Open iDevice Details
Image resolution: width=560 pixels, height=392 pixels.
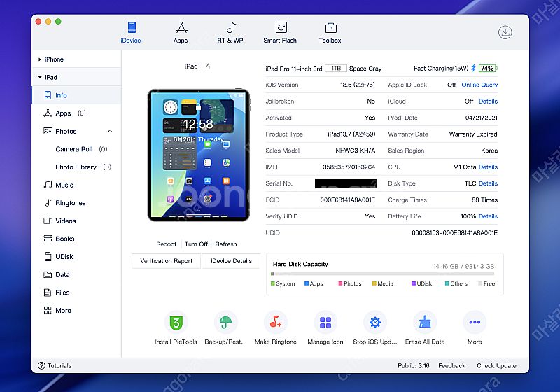point(231,261)
